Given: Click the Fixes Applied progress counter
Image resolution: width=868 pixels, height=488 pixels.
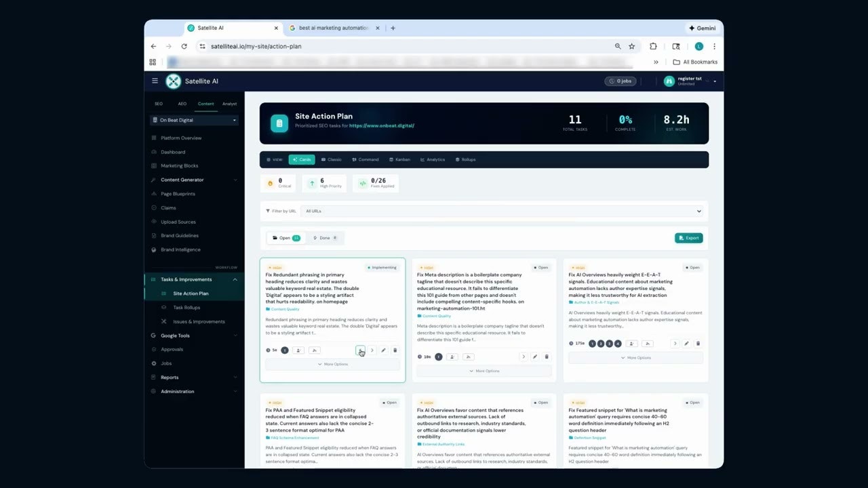Looking at the screenshot, I should [x=376, y=183].
